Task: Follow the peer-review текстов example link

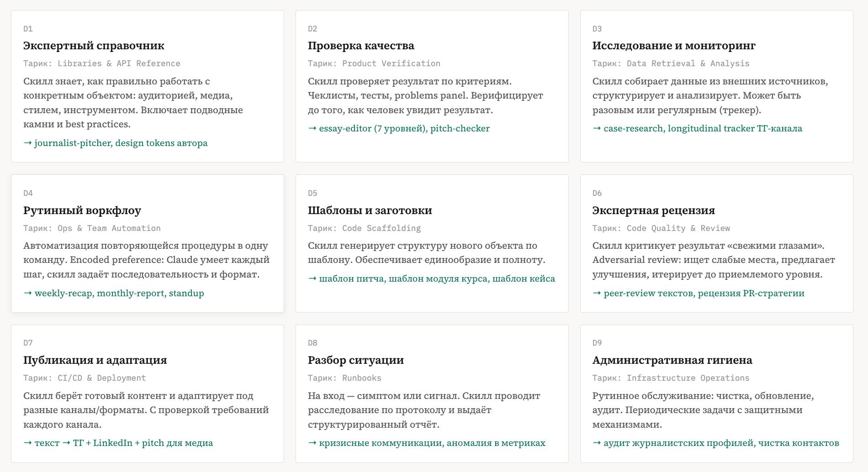Action: [699, 293]
